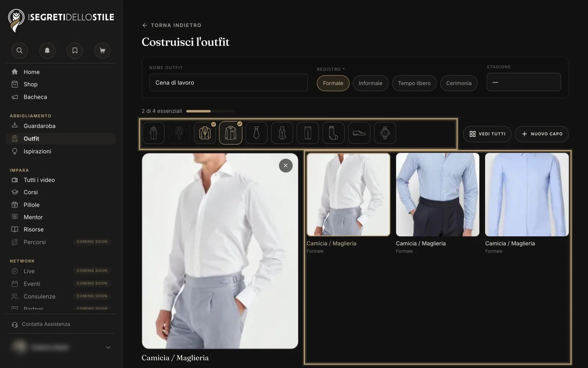Select the blue striped shirt thumbnail
Viewport: 588px width, 368px height.
click(437, 195)
